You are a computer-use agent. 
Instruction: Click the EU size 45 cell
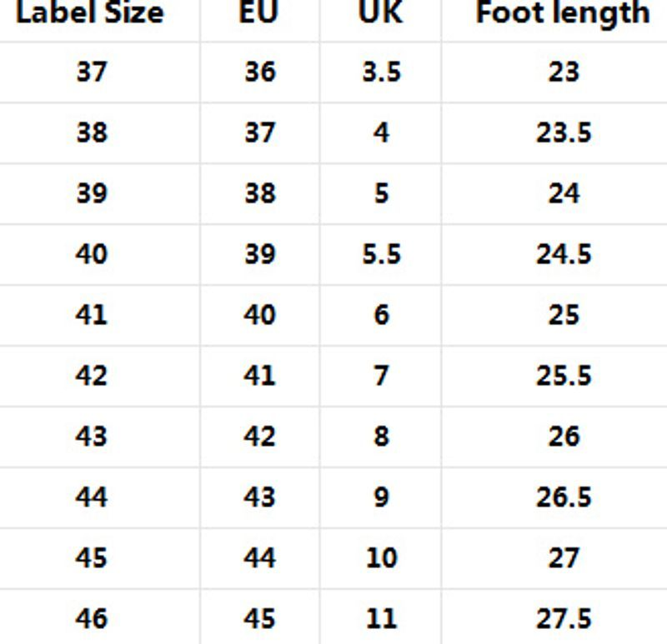click(259, 618)
